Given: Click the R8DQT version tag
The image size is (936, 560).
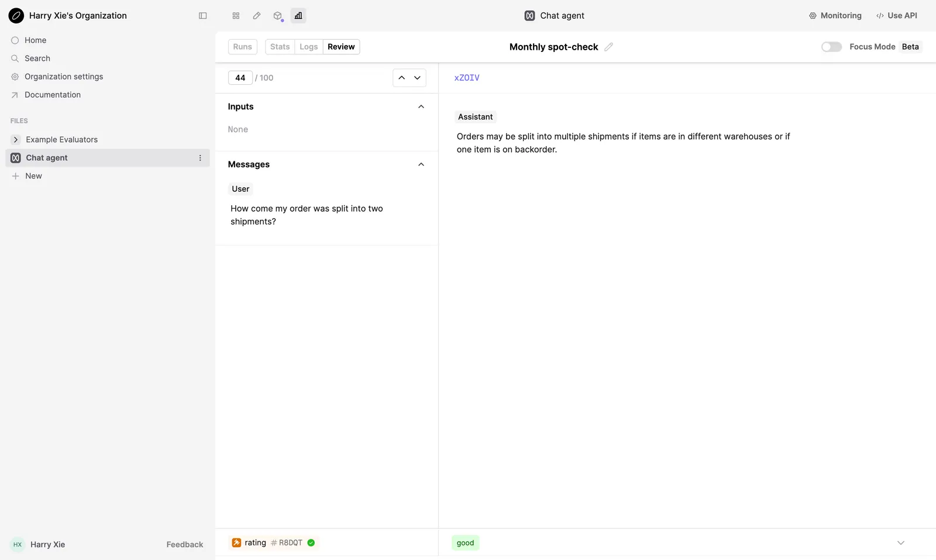Looking at the screenshot, I should (287, 542).
